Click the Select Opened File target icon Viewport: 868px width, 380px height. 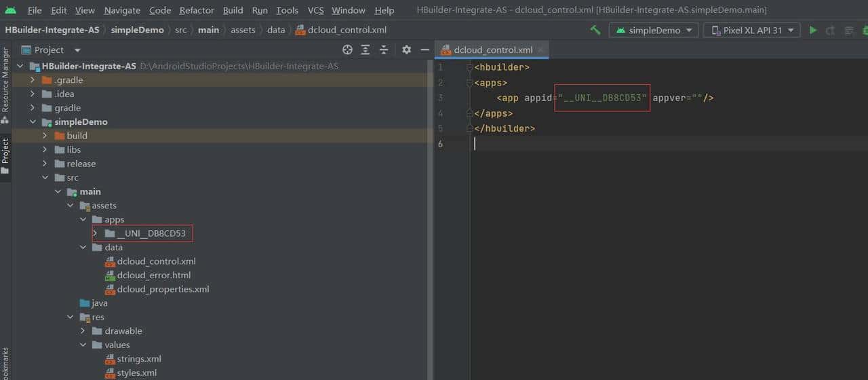tap(347, 50)
